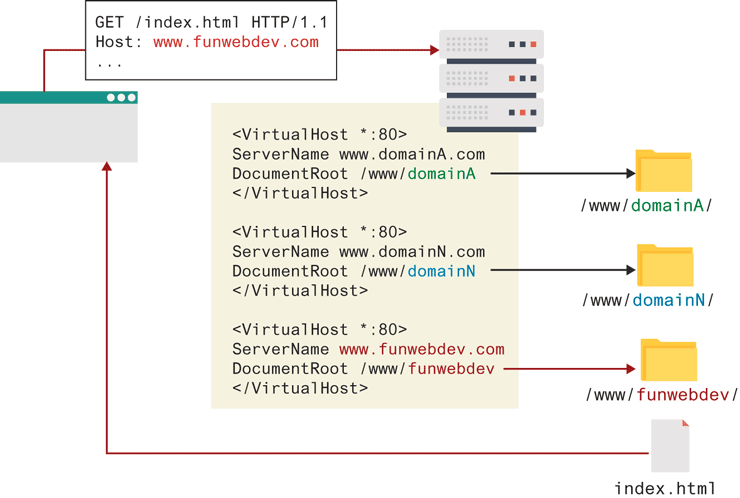The image size is (740, 498).
Task: Select the ServerName www.domainN.com line
Action: 358,252
